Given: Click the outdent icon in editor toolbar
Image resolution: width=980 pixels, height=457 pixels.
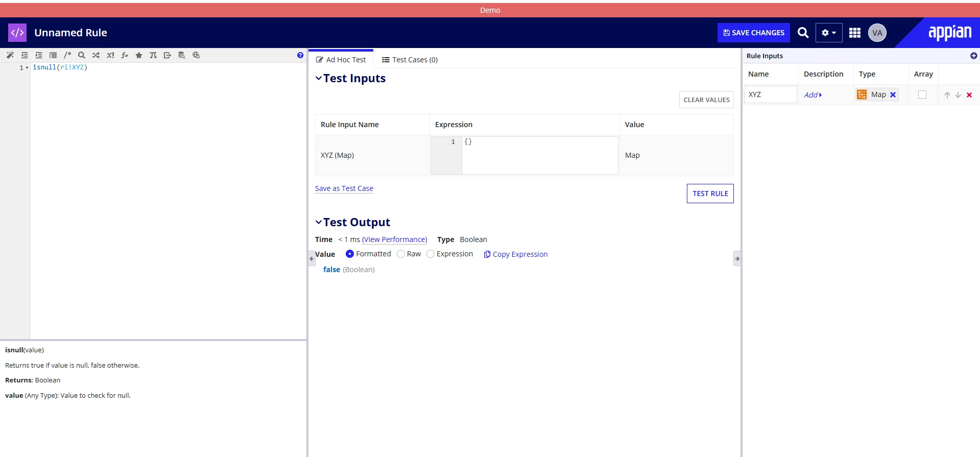Looking at the screenshot, I should [x=24, y=55].
